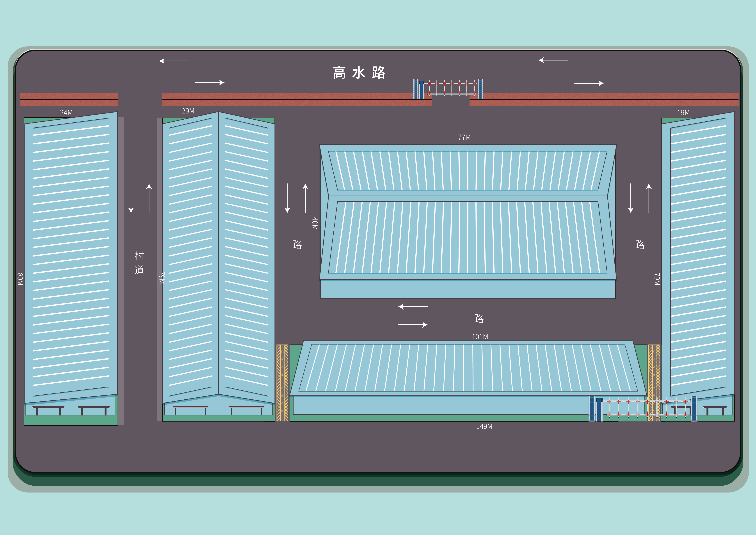756x535 pixels.
Task: Click the down arrow left of the 40M label
Action: tap(287, 198)
